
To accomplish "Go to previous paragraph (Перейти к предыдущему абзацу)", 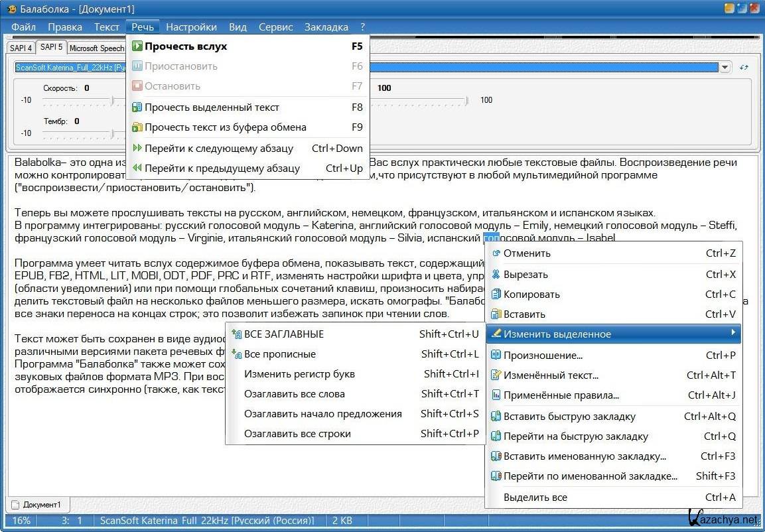I will tap(222, 168).
